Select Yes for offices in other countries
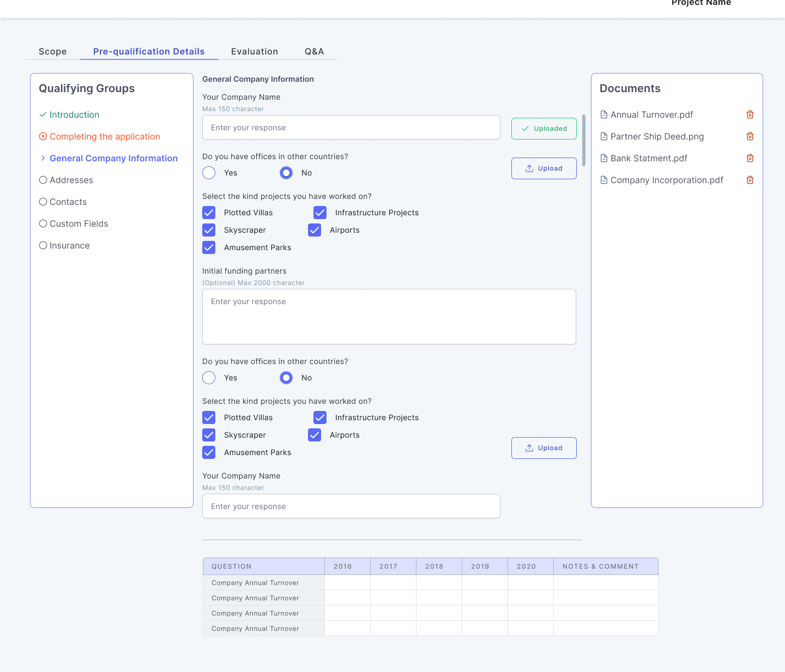The image size is (785, 672). 208,173
